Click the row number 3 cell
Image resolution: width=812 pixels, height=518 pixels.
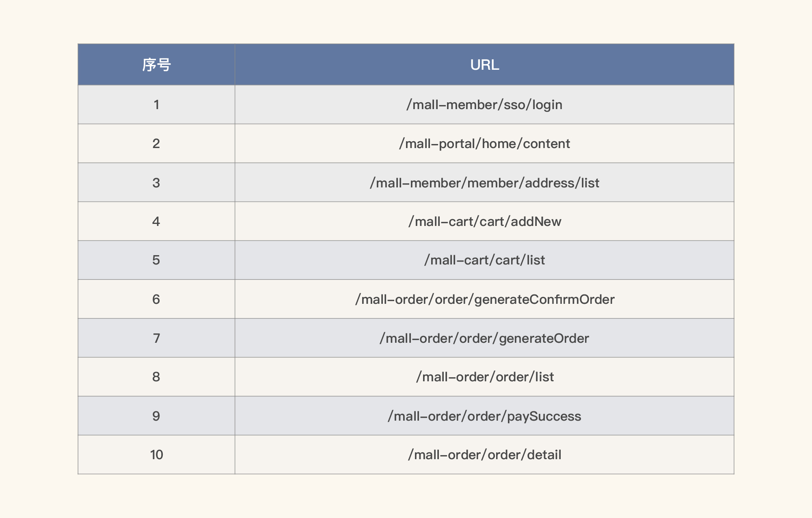click(156, 183)
